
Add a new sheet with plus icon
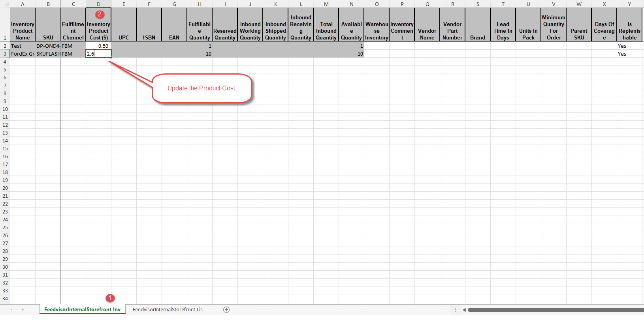click(226, 310)
